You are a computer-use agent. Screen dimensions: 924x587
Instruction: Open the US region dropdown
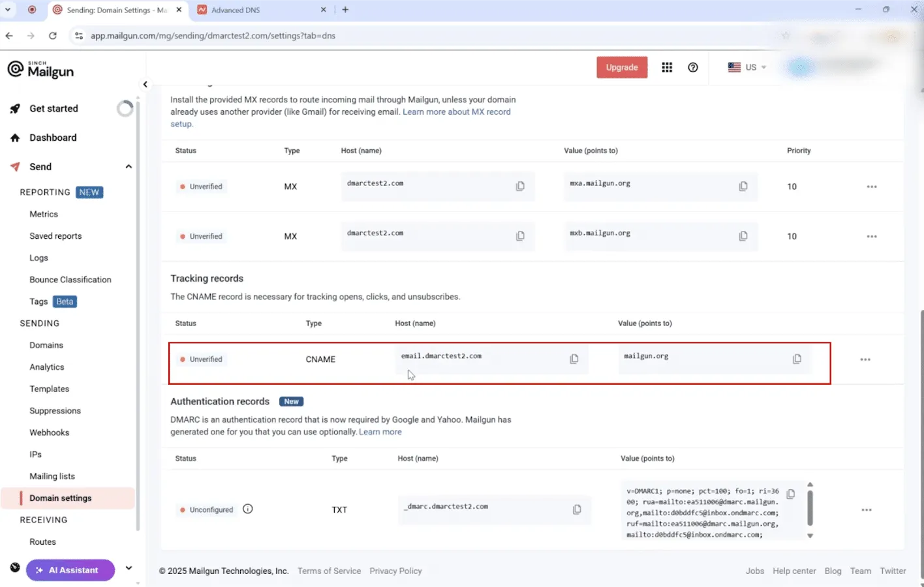point(747,67)
